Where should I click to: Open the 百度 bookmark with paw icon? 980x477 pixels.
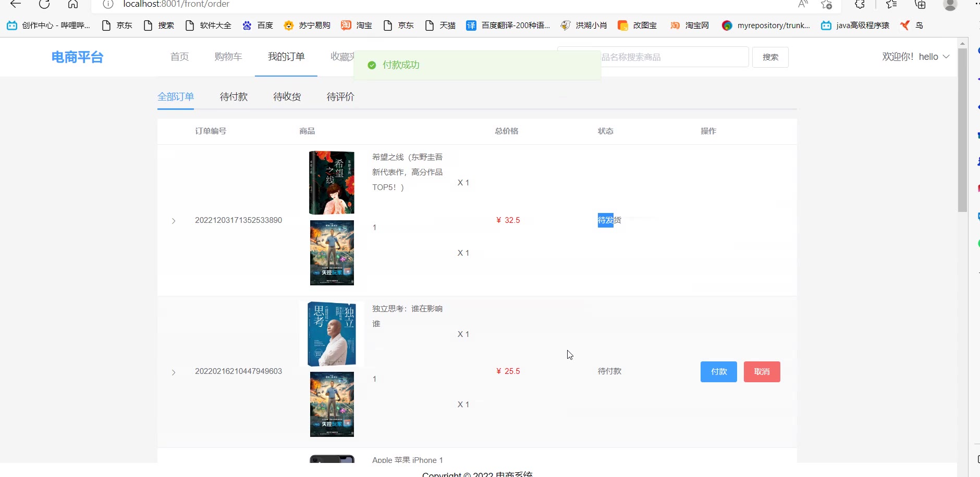pos(258,26)
